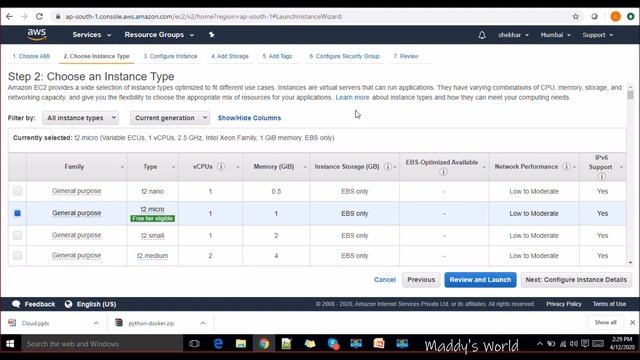Open the Terms of Use link
This screenshot has width=640, height=360.
click(609, 304)
